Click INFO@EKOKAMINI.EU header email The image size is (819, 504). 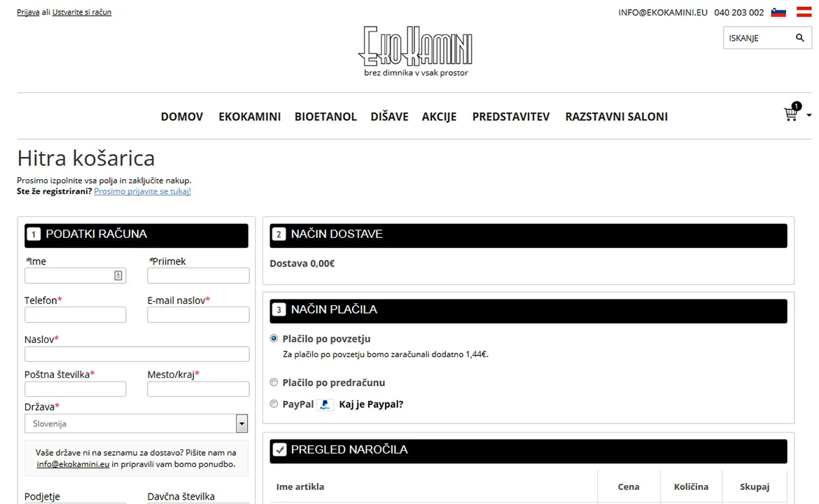click(663, 13)
